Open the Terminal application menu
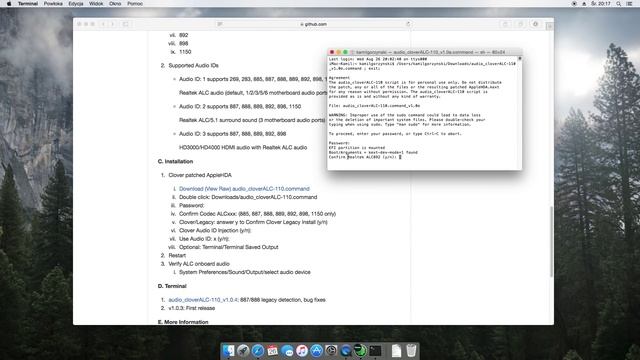This screenshot has width=640, height=360. 28,4
